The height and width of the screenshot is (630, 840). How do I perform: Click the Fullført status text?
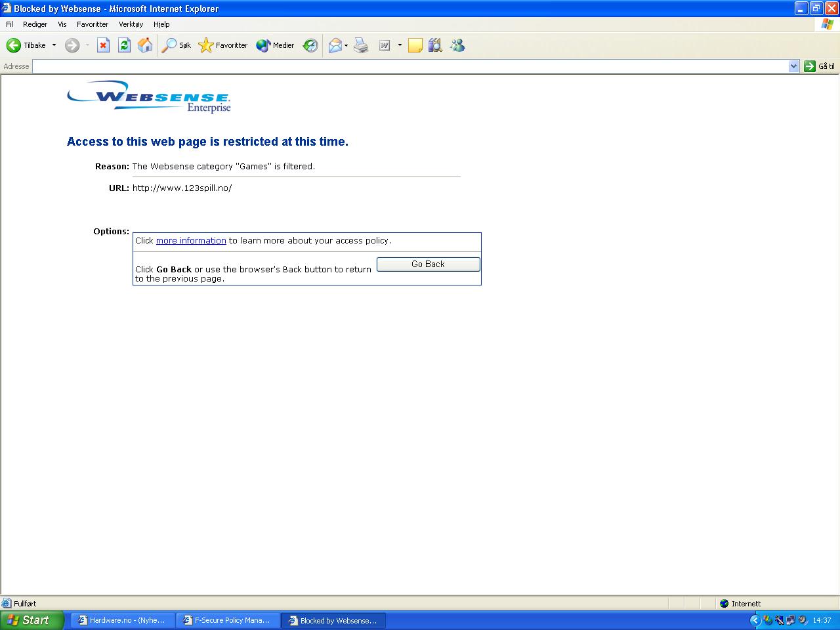(x=25, y=603)
